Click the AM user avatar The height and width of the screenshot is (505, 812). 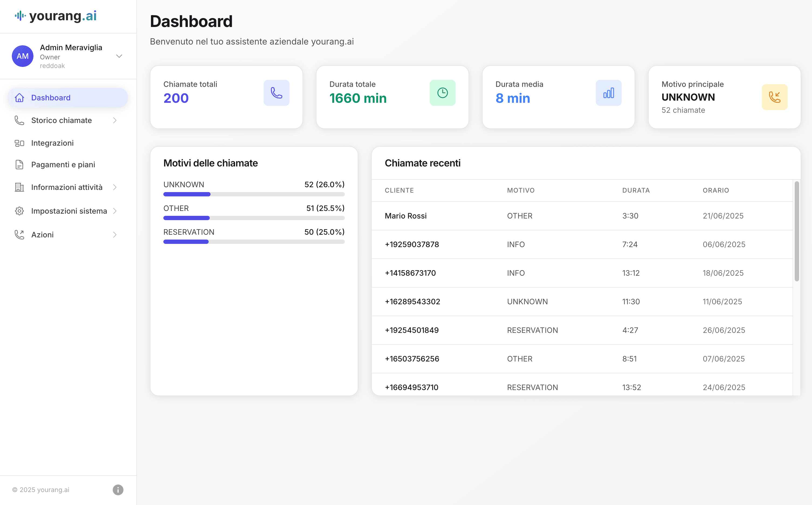click(x=22, y=56)
